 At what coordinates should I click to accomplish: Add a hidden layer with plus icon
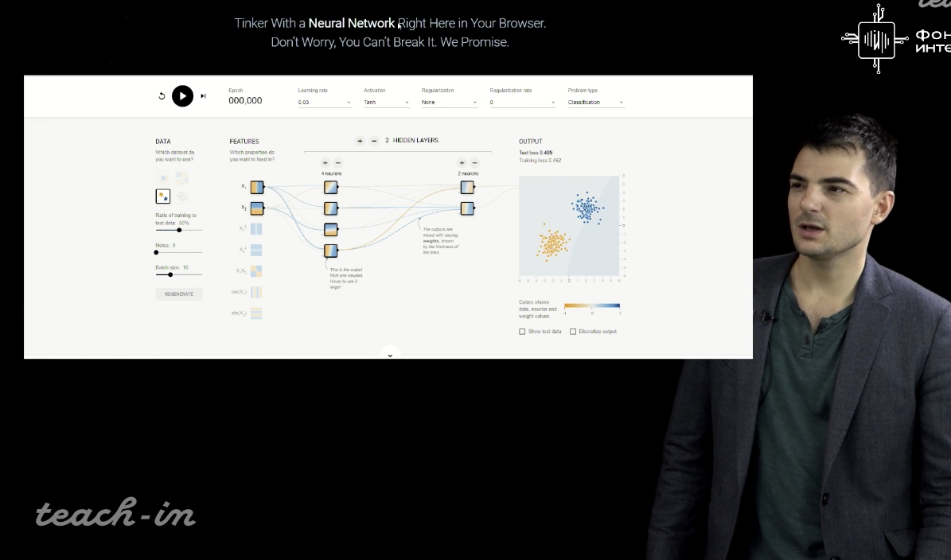click(x=360, y=141)
